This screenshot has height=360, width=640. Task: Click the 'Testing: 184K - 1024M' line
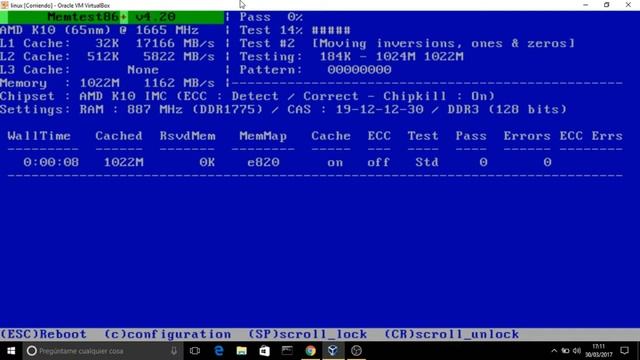click(x=351, y=57)
